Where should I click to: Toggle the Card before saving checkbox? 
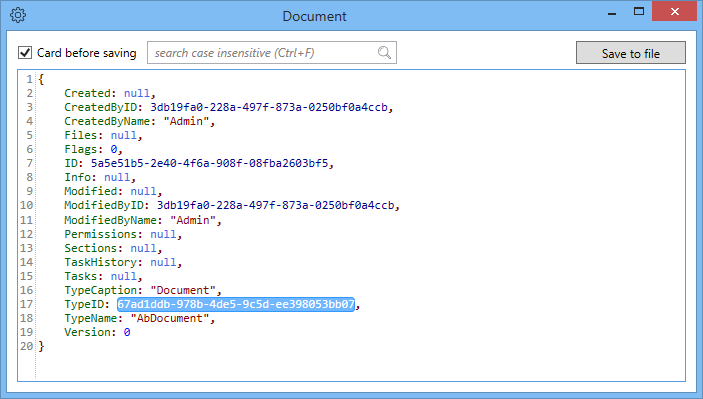25,52
